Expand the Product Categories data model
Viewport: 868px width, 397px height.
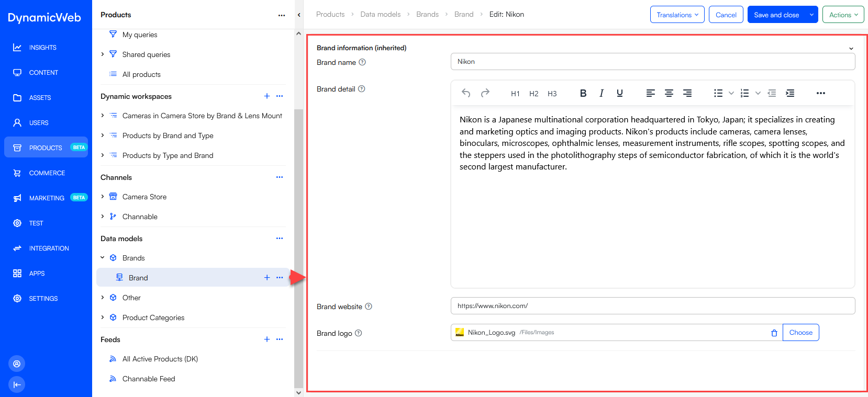(103, 317)
